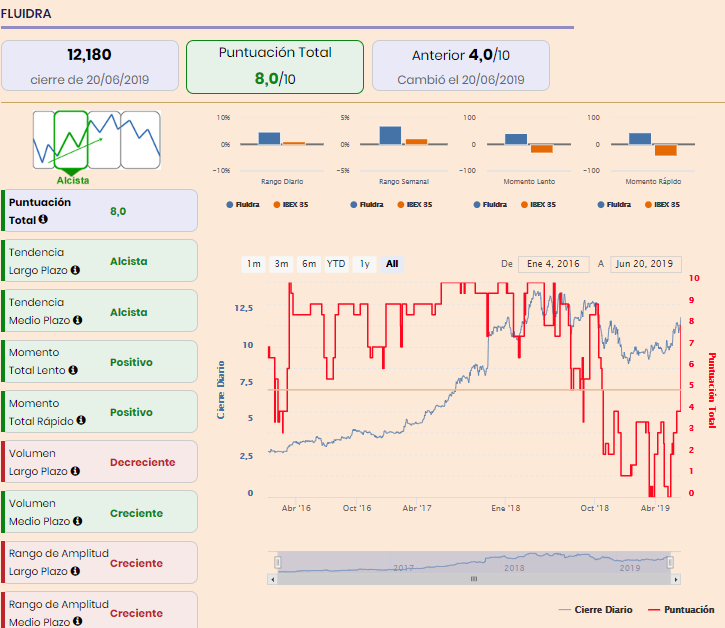Image resolution: width=725 pixels, height=628 pixels.
Task: Select the YTD chart range
Action: point(336,264)
